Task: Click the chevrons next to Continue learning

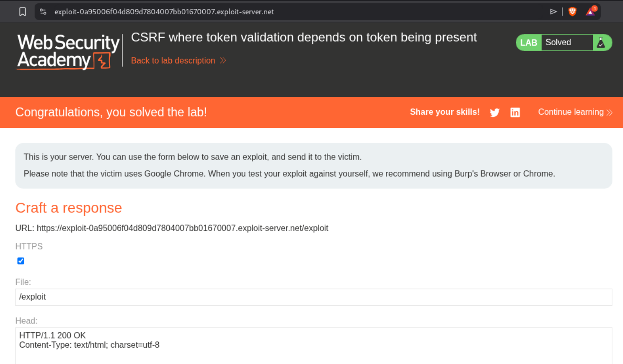Action: point(609,112)
